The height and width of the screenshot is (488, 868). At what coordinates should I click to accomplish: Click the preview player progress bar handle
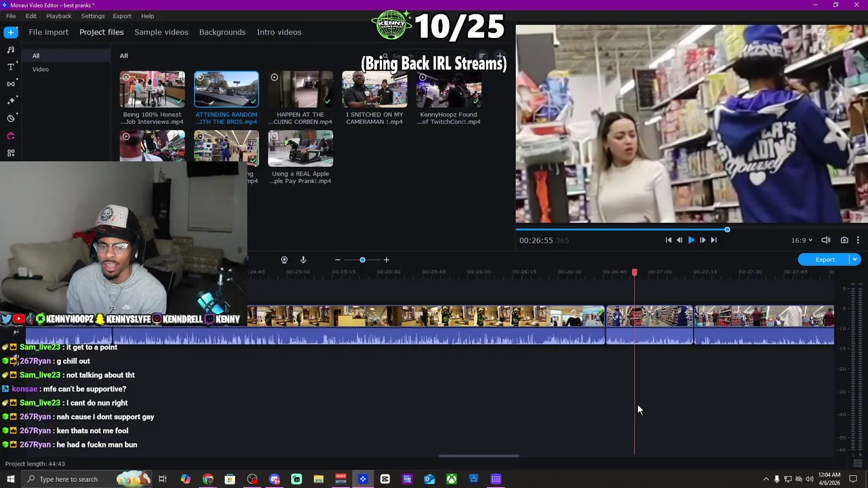727,230
